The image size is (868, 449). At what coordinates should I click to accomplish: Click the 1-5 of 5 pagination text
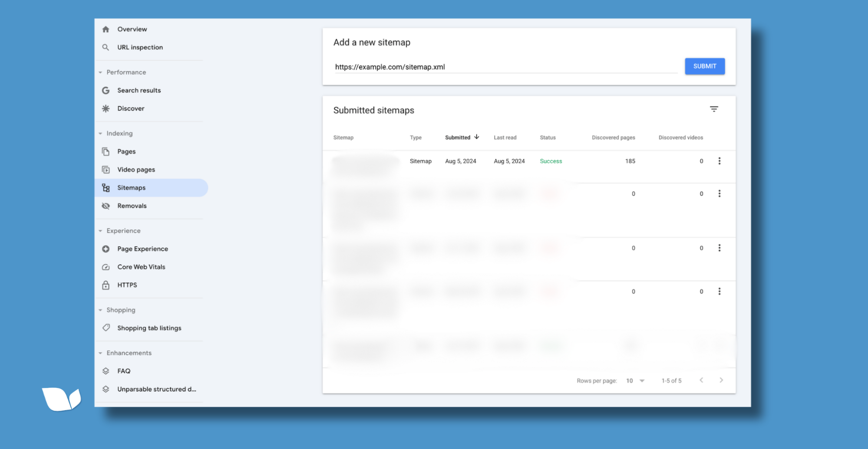point(671,381)
